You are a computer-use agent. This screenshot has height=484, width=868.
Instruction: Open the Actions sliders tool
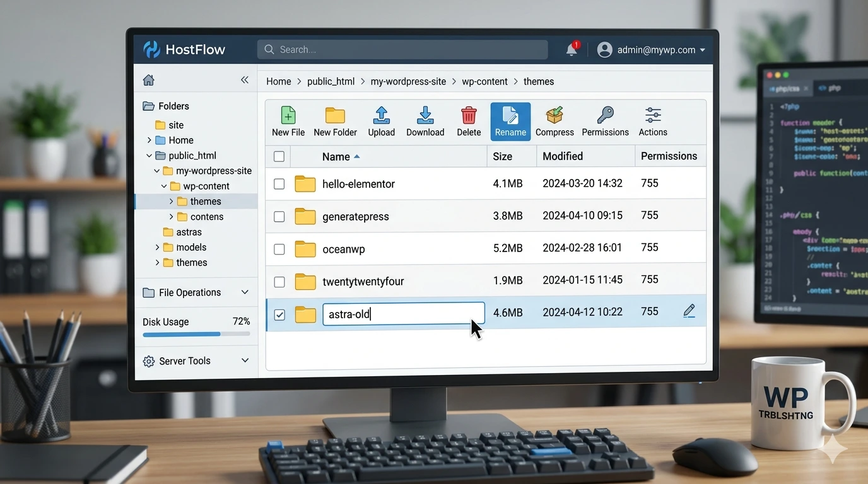click(x=653, y=115)
